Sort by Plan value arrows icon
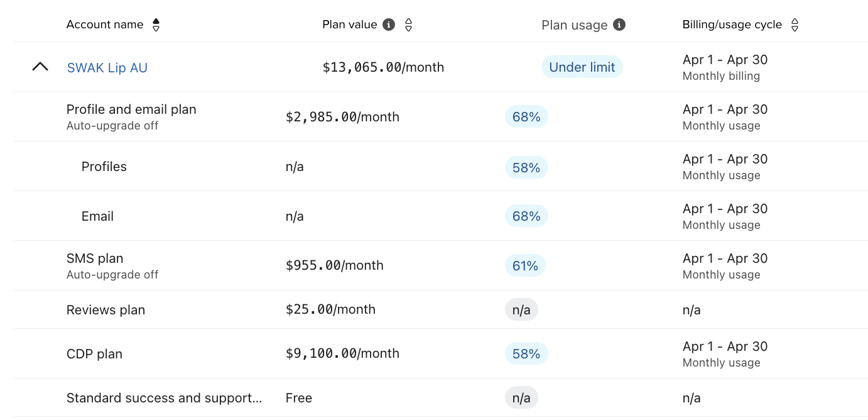Image resolution: width=868 pixels, height=420 pixels. pos(408,25)
